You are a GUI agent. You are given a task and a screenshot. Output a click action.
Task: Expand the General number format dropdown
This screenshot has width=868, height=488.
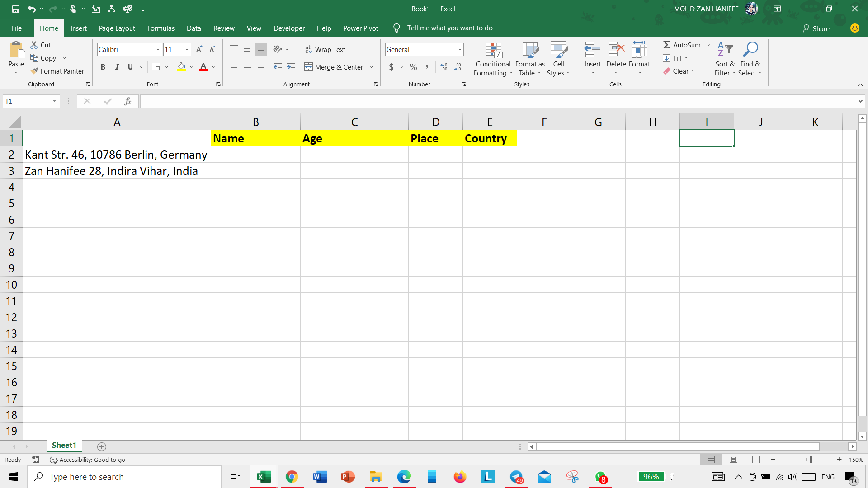tap(459, 49)
